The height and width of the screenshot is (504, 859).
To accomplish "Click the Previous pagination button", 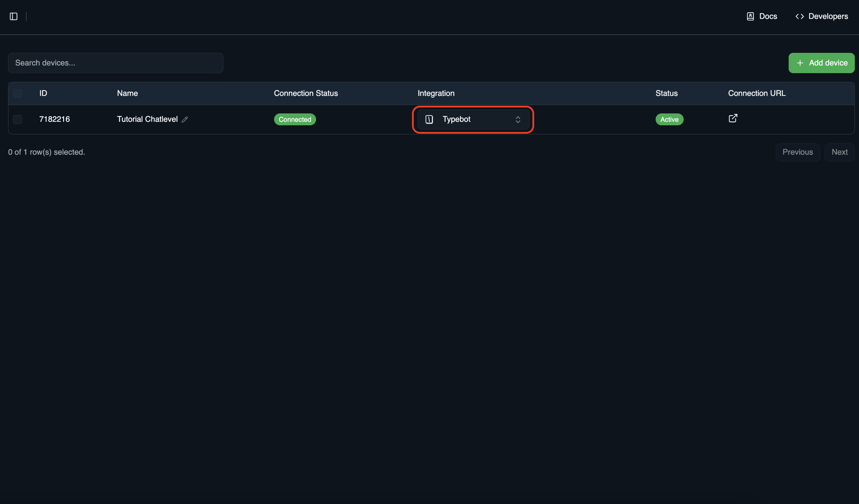I will 798,152.
